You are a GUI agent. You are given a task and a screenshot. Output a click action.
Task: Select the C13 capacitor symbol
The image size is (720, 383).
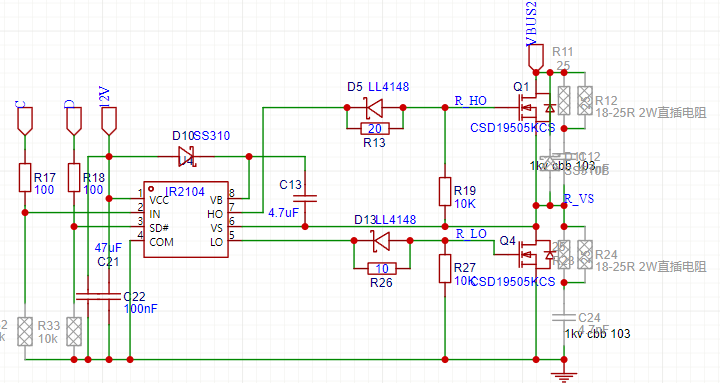305,198
